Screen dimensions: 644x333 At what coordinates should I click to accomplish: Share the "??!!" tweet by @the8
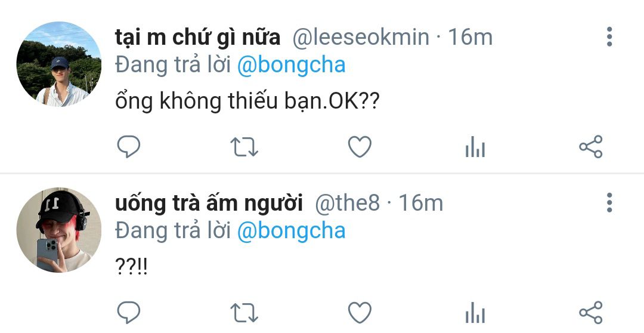click(591, 313)
